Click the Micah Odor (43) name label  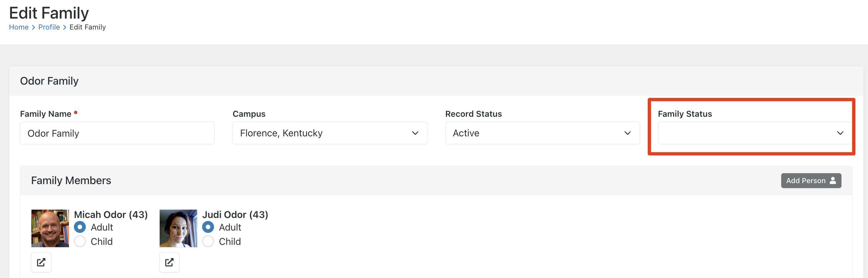click(x=111, y=215)
